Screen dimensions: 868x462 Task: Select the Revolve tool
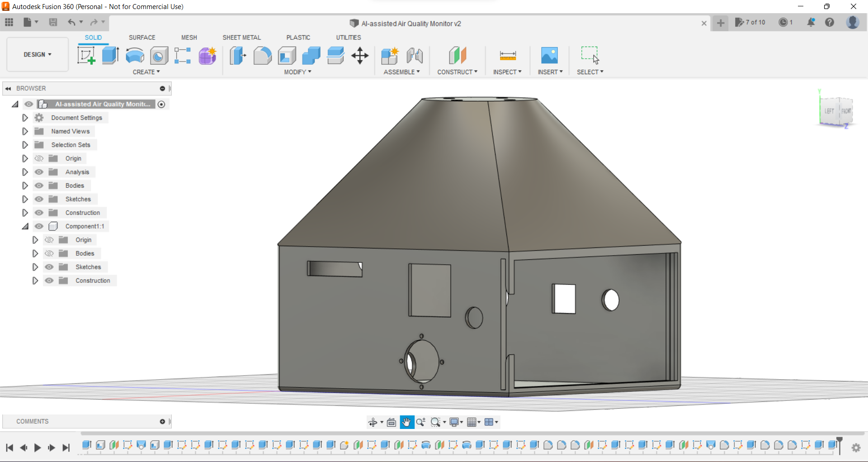coord(135,56)
